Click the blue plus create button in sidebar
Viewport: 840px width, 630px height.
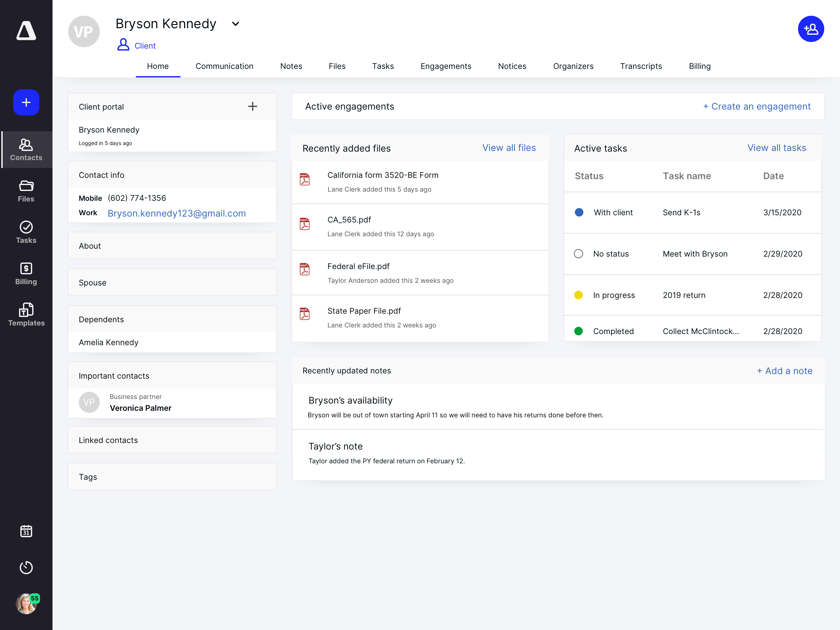(x=26, y=102)
